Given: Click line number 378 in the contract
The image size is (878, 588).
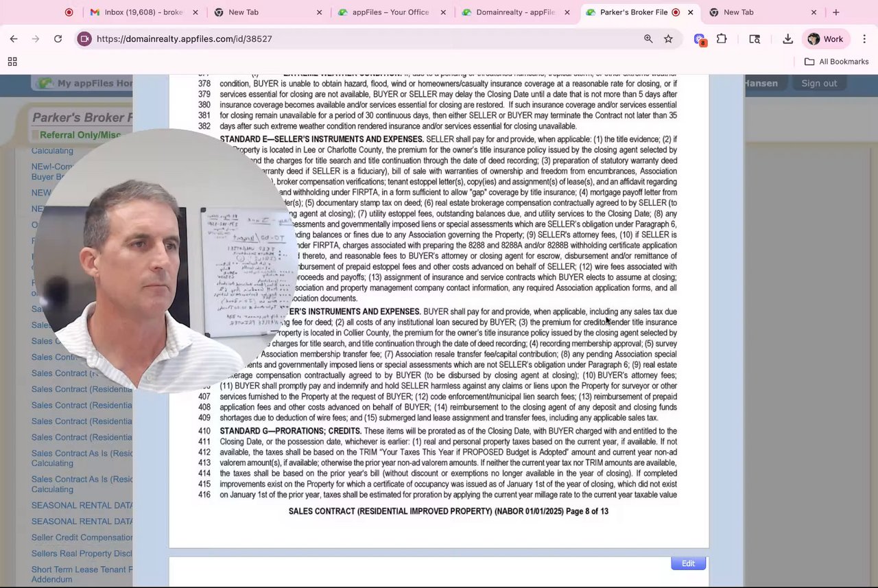Looking at the screenshot, I should pos(204,84).
